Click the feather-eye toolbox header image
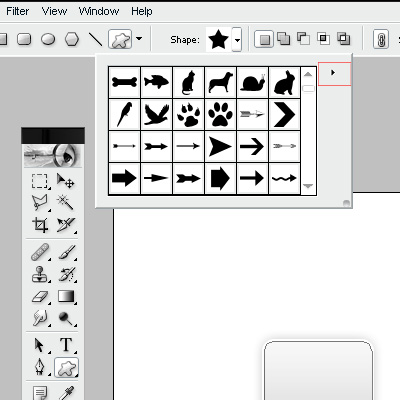The image size is (400, 400). tap(53, 156)
